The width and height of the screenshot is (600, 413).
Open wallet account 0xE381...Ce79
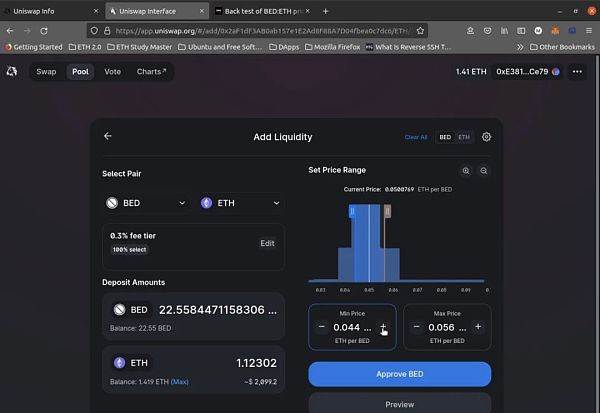(x=527, y=72)
